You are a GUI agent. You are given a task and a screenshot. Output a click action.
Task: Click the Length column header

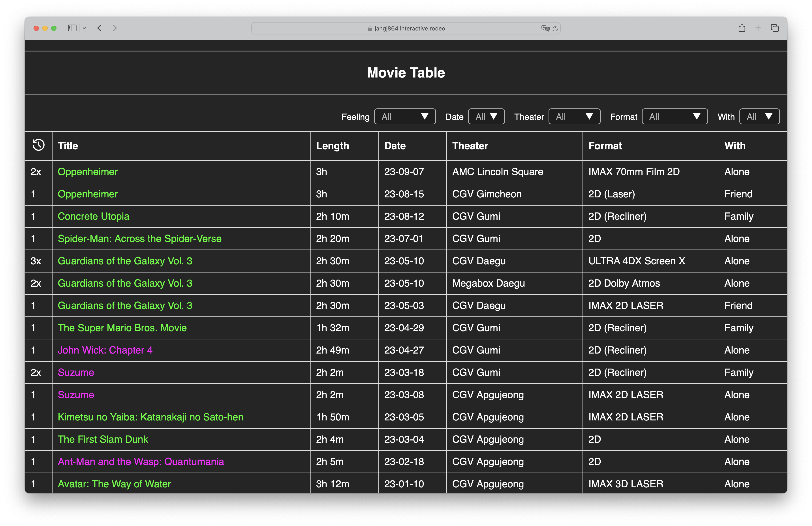pyautogui.click(x=332, y=146)
